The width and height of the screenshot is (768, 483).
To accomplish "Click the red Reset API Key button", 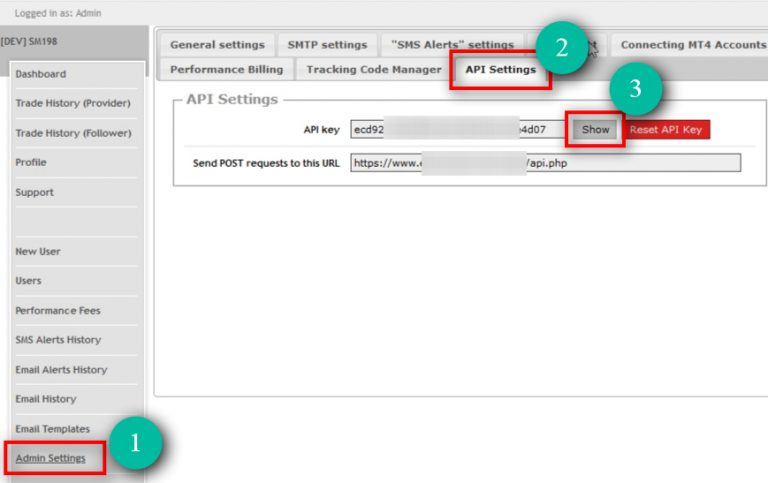I will click(x=667, y=130).
